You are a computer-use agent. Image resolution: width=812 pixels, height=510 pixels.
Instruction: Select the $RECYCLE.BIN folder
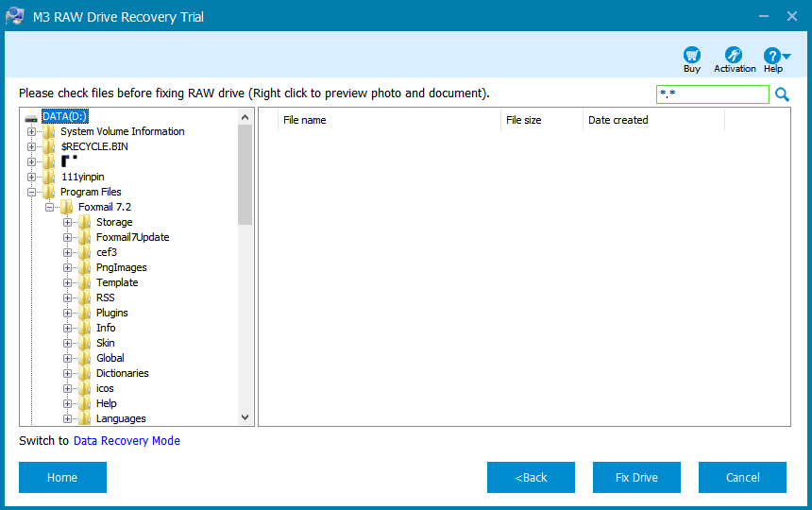94,146
